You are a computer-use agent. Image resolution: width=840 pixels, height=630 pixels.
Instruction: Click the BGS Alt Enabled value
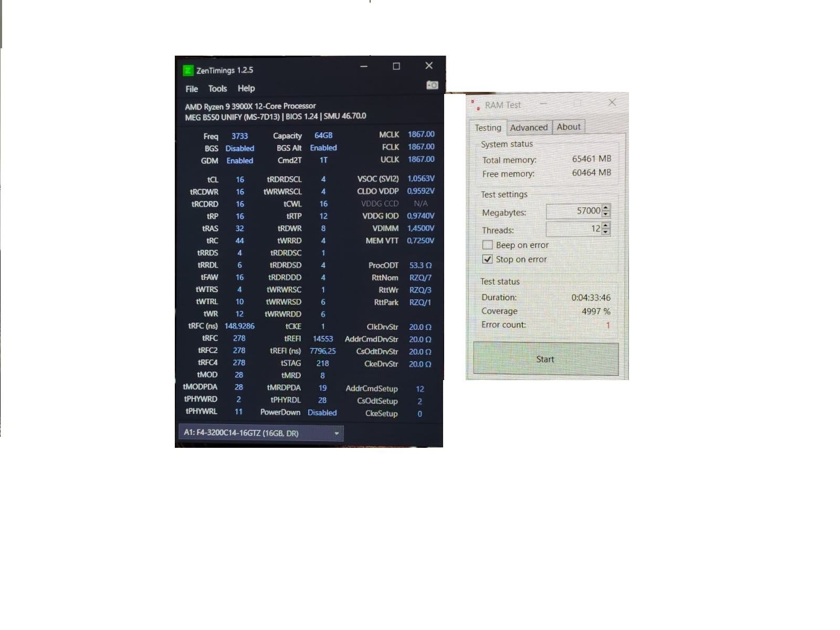pyautogui.click(x=323, y=148)
